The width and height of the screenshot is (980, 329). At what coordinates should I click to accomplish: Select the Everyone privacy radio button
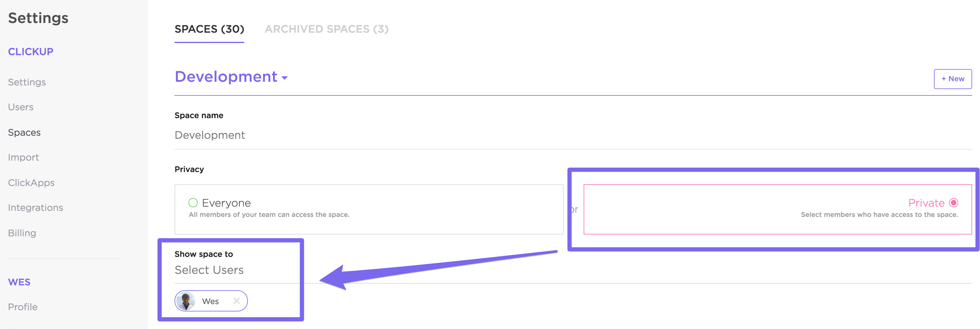(x=193, y=203)
